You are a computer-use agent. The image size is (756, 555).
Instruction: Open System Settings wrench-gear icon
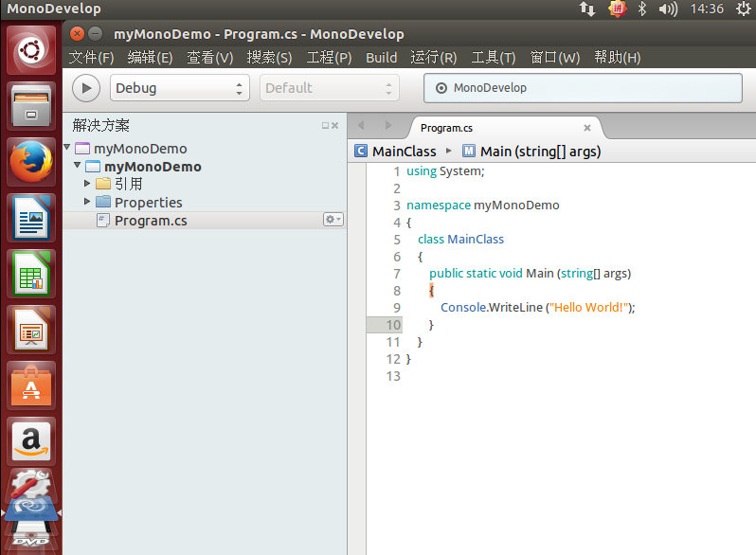pos(31,484)
